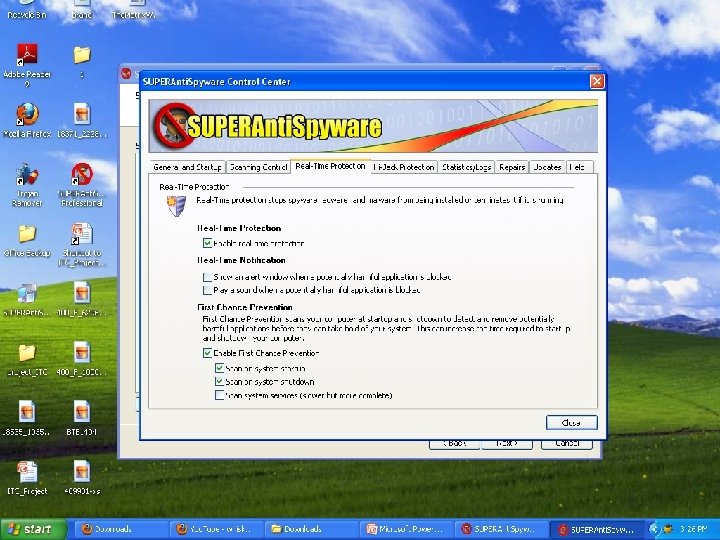This screenshot has width=720, height=540.
Task: Click Next button in the background wizard window
Action: coord(507,444)
